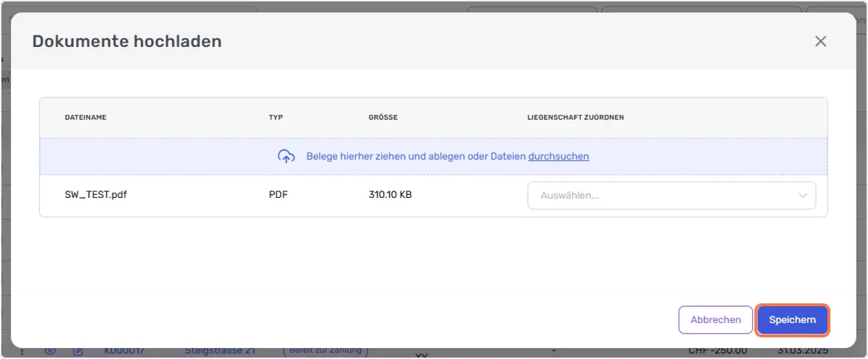
Task: Click the LIEGENSCHAFT ZUORDNEN column header
Action: pos(576,117)
